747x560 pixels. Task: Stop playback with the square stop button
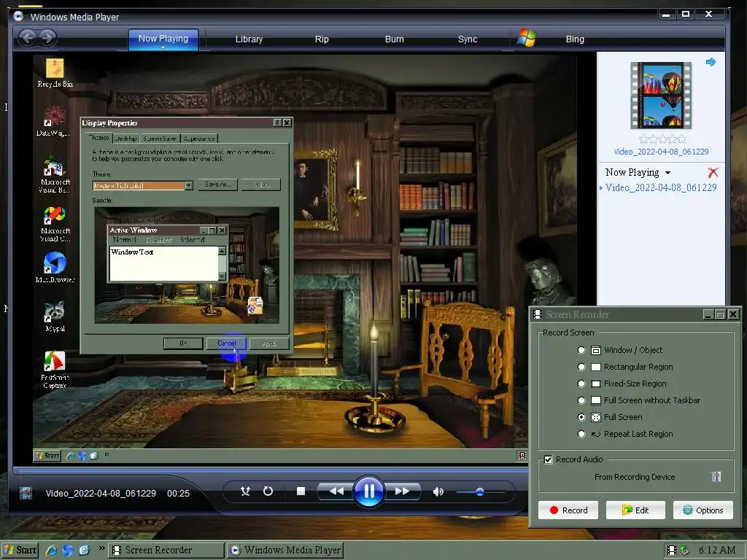301,491
